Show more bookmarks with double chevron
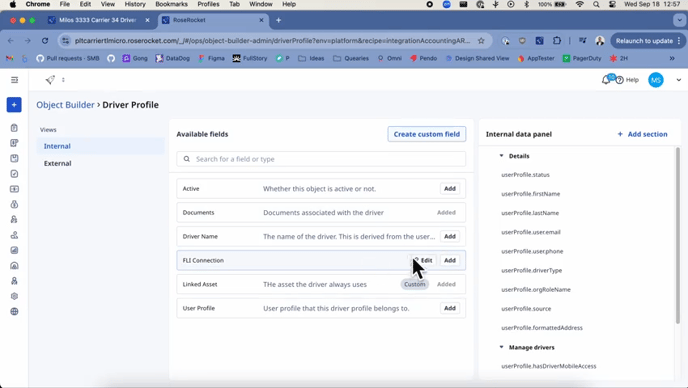Screen dimensions: 688x388 click(x=672, y=58)
